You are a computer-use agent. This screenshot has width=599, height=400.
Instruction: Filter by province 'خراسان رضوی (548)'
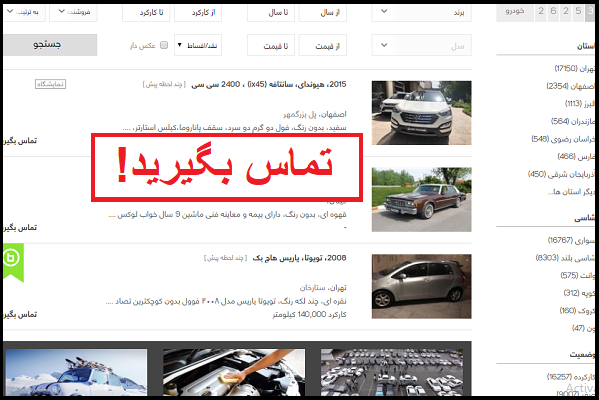pos(563,139)
